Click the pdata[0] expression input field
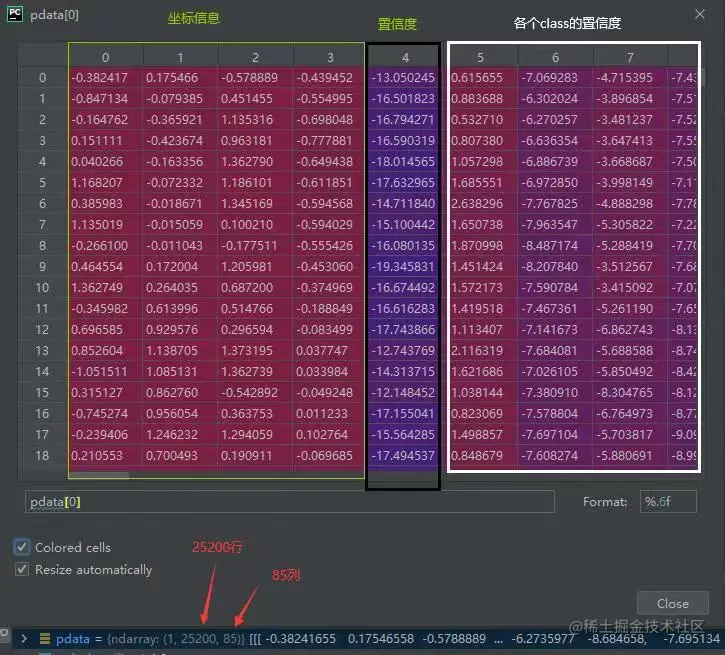Viewport: 725px width, 655px height. coord(289,502)
